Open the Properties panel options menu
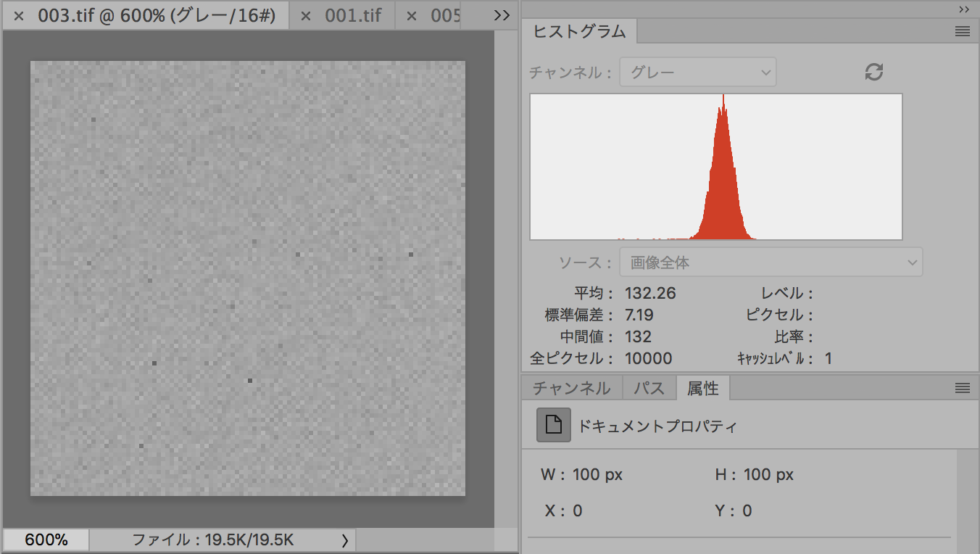980x554 pixels. click(x=962, y=388)
